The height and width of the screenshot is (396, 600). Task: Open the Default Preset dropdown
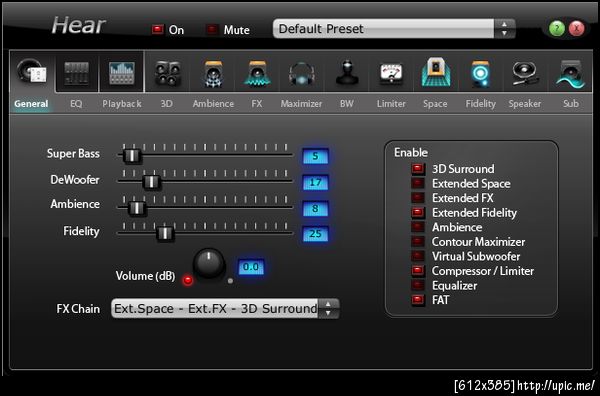383,29
